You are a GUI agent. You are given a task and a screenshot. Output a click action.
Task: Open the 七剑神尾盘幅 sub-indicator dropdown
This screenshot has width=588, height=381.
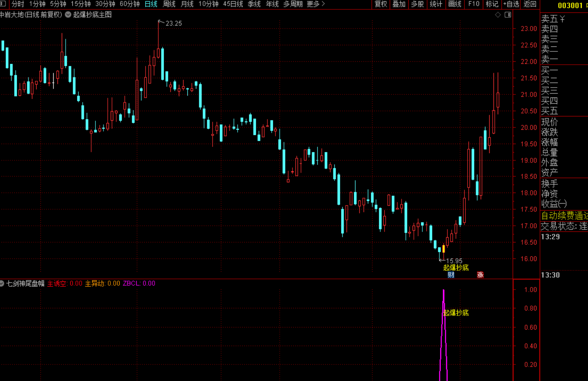tap(2, 283)
